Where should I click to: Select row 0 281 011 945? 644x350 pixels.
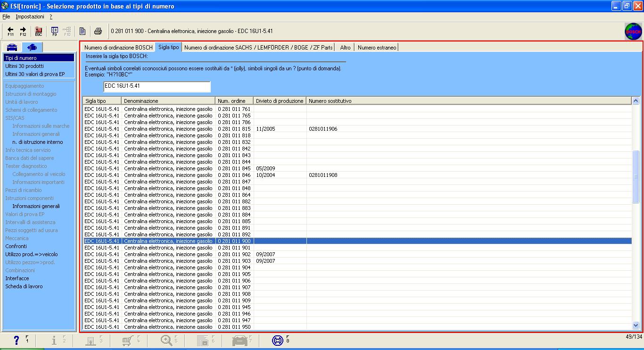pyautogui.click(x=357, y=307)
